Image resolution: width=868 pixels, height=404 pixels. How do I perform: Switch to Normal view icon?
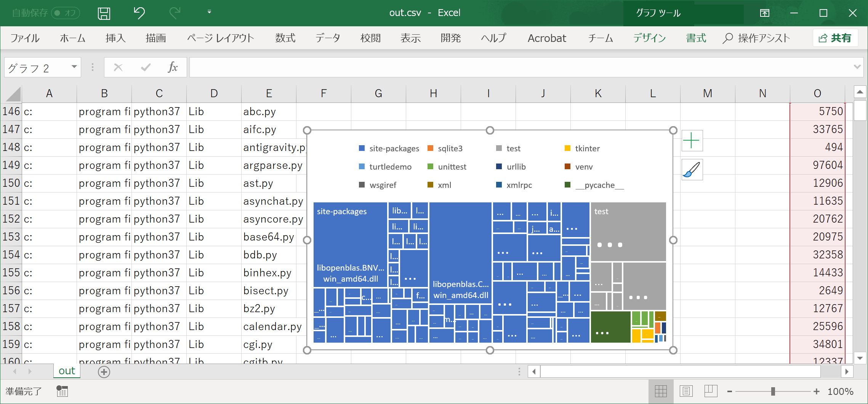pyautogui.click(x=661, y=391)
